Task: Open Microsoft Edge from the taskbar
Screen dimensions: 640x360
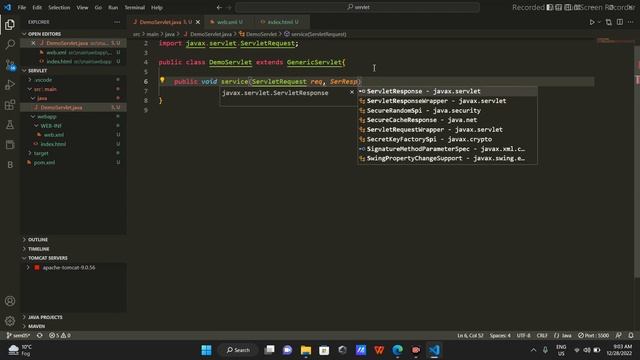Action: [x=398, y=350]
